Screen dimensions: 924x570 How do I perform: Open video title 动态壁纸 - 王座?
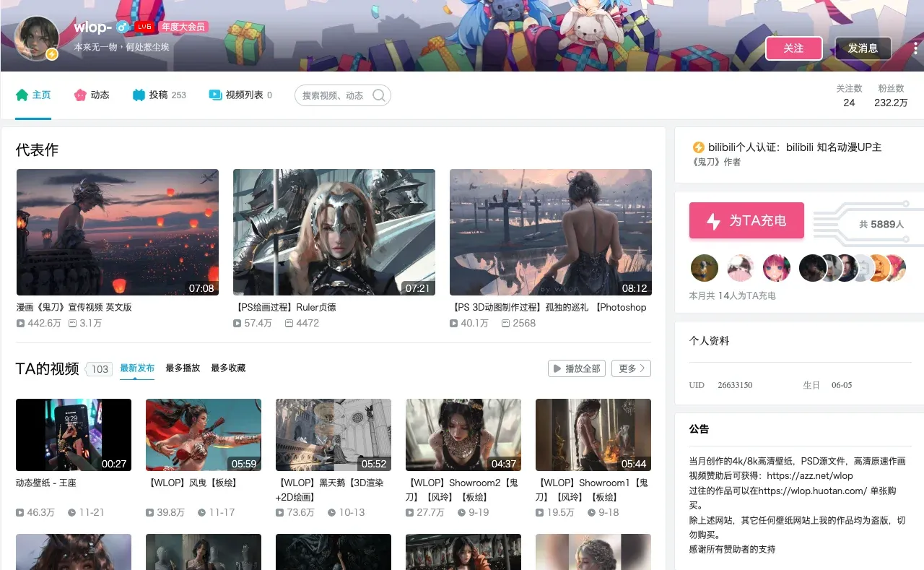pyautogui.click(x=46, y=483)
